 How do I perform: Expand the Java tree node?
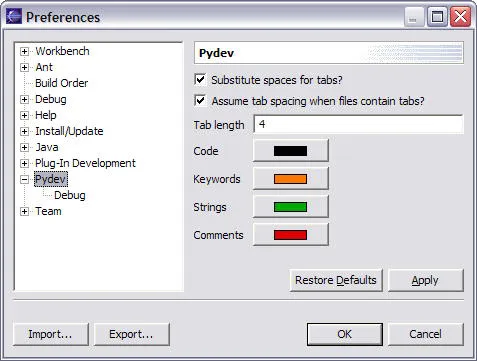(x=24, y=147)
